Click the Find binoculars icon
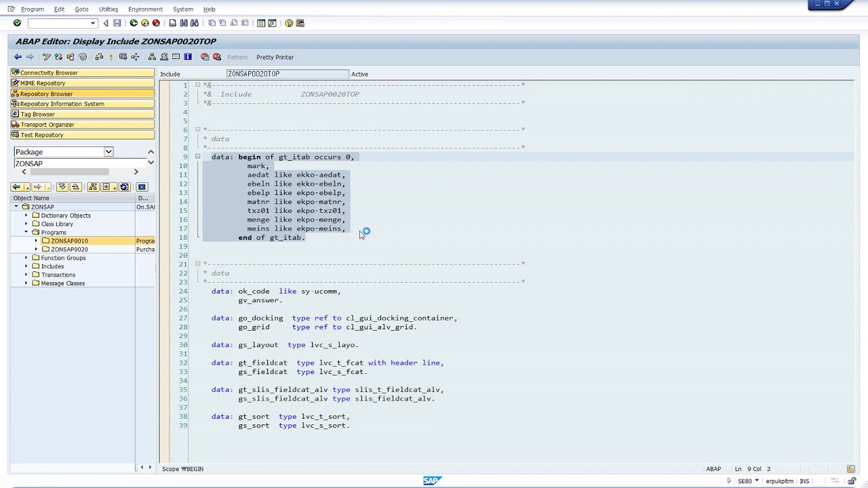This screenshot has width=868, height=488. 184,23
